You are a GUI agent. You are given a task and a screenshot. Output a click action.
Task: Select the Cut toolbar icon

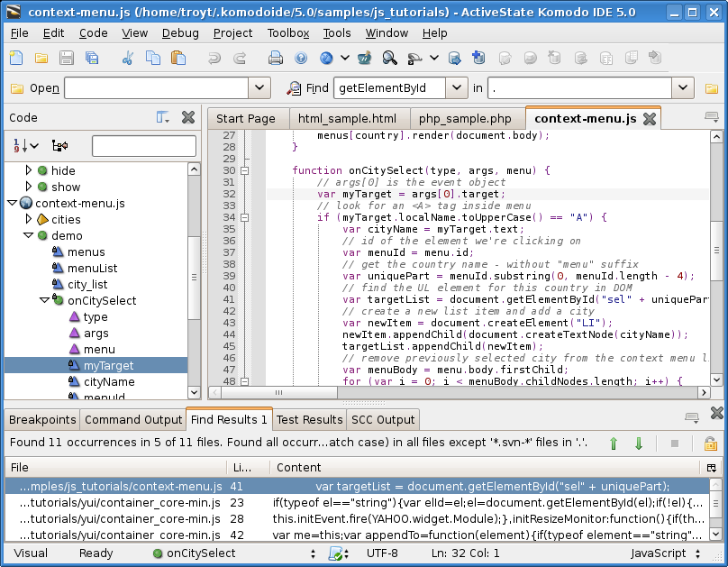click(x=126, y=57)
